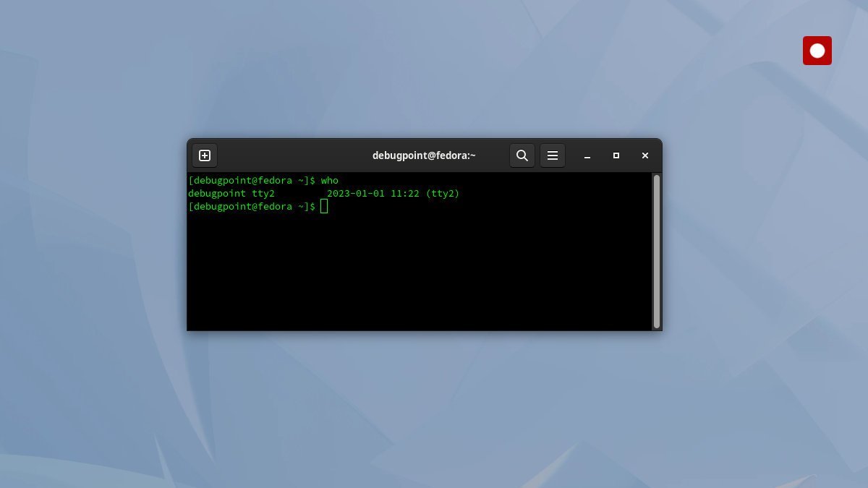This screenshot has width=868, height=488.
Task: Maximize the terminal window
Action: click(616, 155)
